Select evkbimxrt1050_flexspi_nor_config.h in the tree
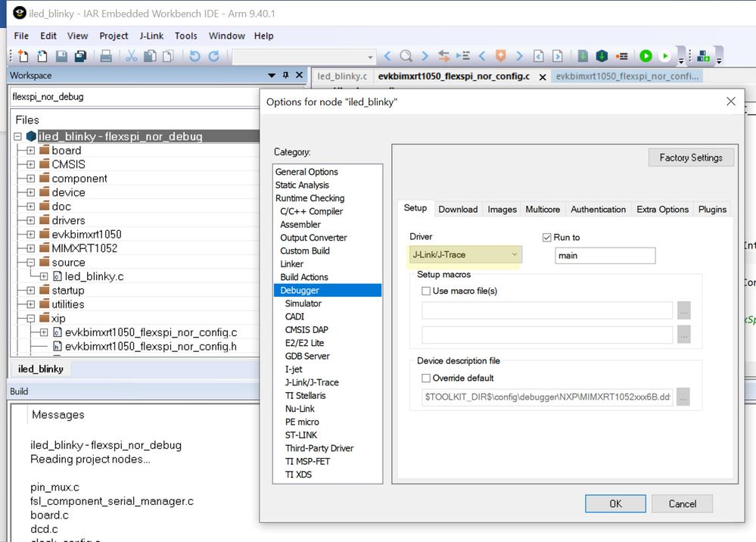This screenshot has height=542, width=756. 151,346
